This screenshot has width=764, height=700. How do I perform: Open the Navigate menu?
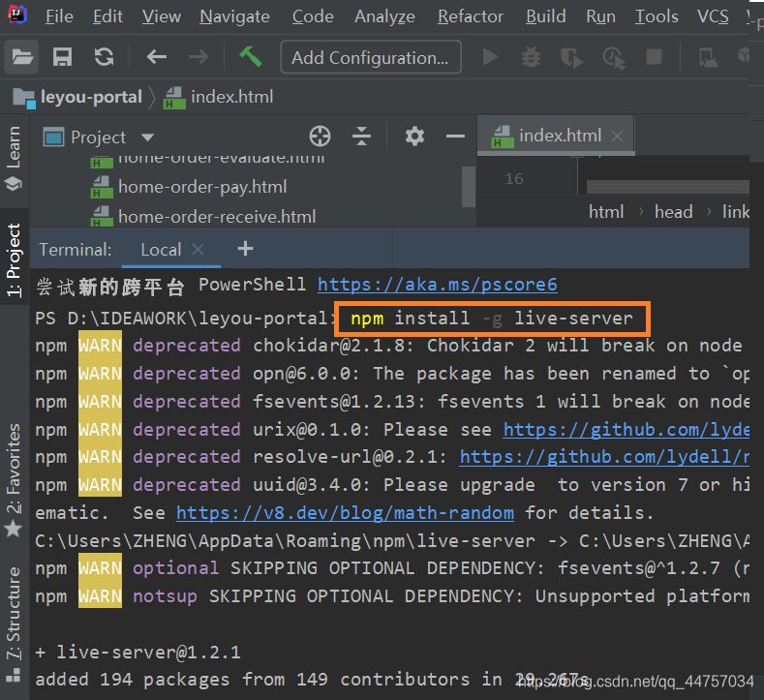tap(234, 16)
